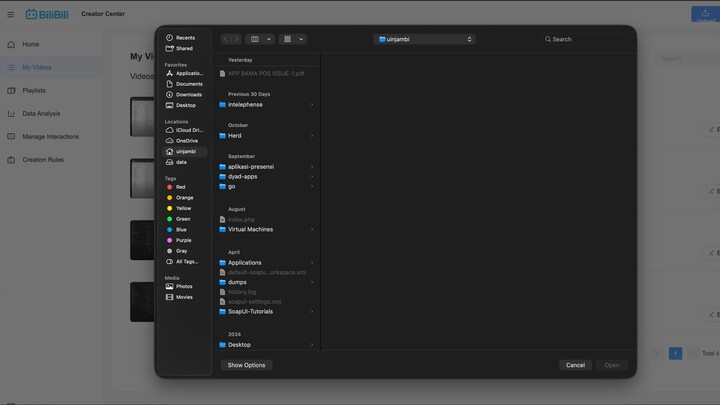Viewport: 720px width, 405px height.
Task: Click the Show Options button
Action: click(246, 365)
